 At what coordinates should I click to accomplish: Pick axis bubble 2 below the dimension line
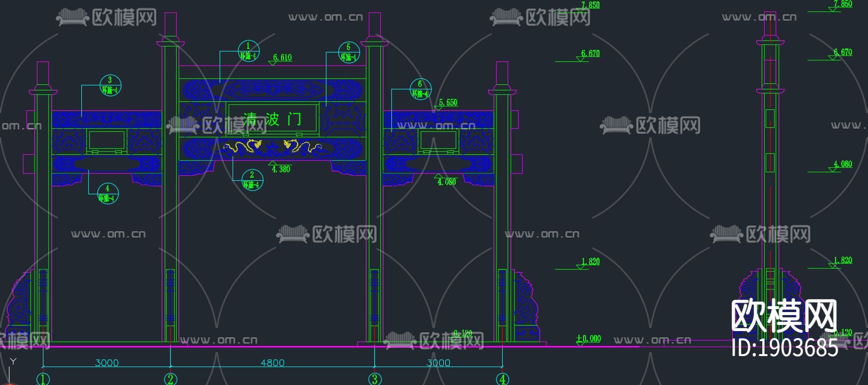(171, 379)
